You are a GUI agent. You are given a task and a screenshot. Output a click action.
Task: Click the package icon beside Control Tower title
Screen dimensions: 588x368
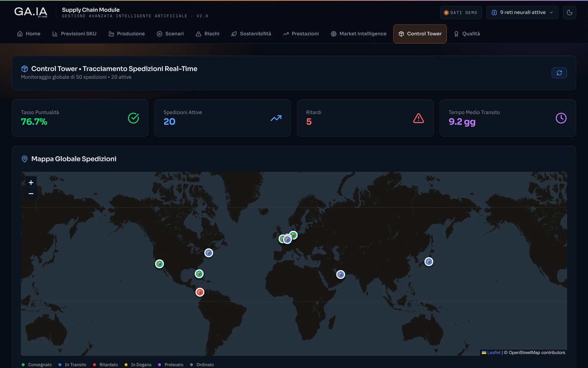pyautogui.click(x=24, y=69)
